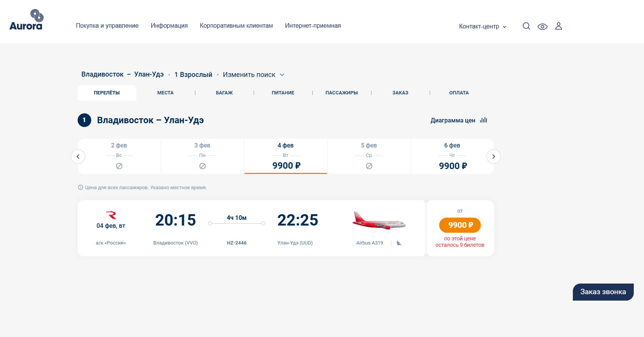Show previous dates with left arrow

[x=78, y=157]
